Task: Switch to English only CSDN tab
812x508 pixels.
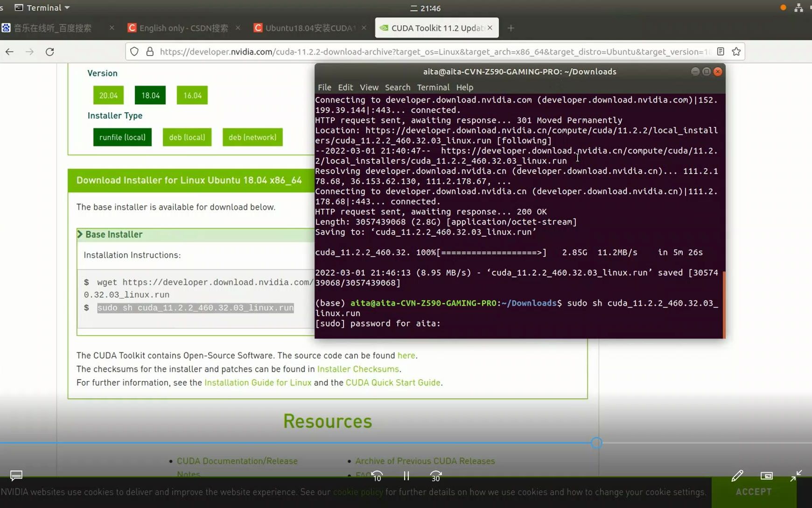Action: [183, 28]
